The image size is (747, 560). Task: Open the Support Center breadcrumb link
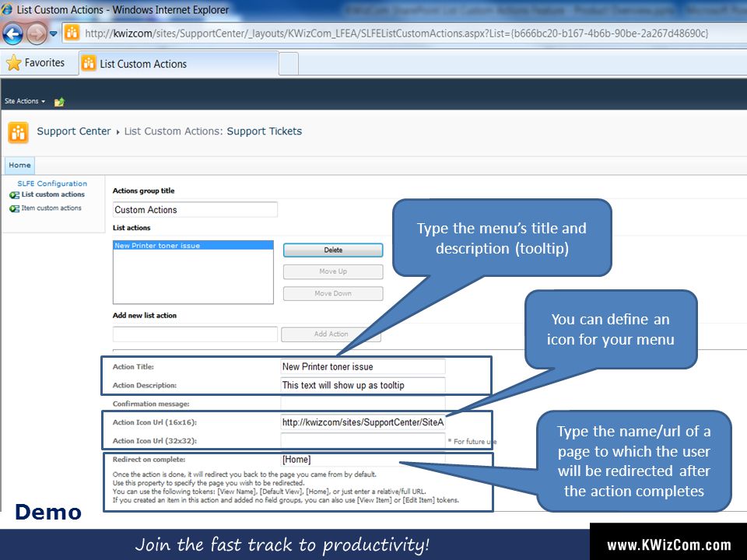74,131
